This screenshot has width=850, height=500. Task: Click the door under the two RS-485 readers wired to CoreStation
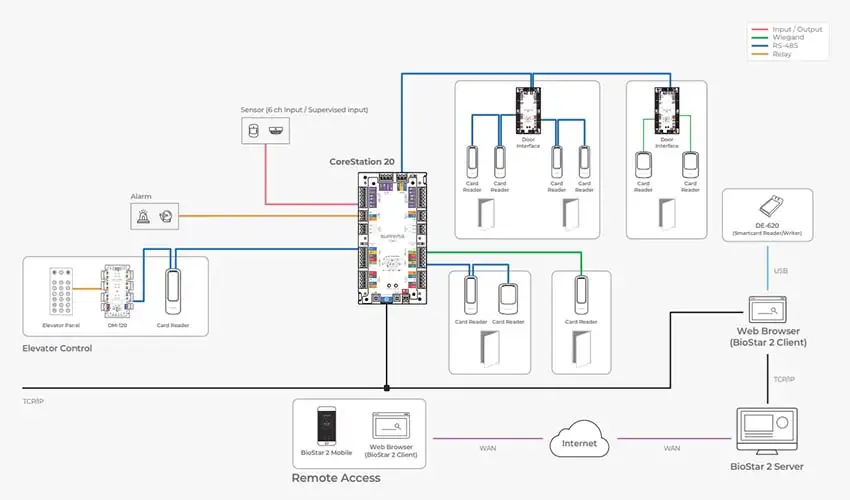(490, 349)
